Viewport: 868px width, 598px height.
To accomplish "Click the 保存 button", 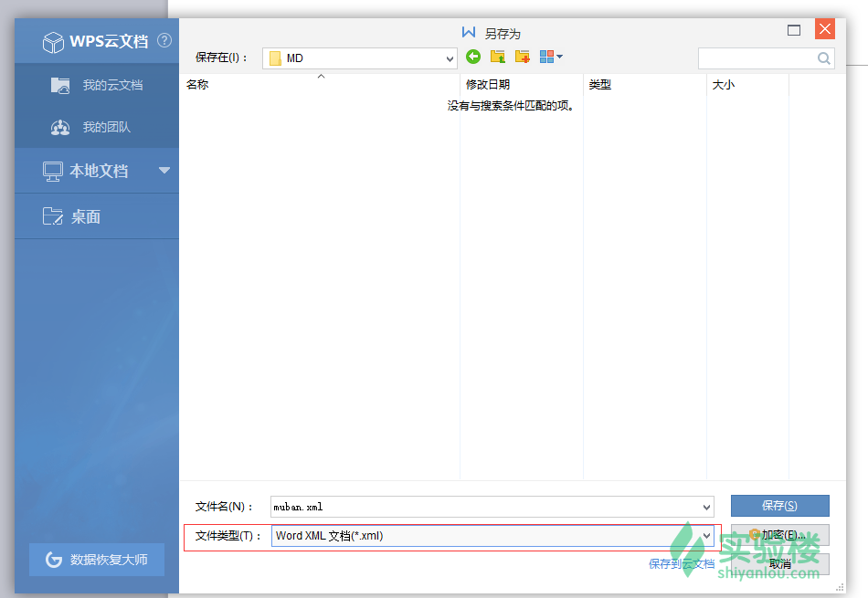I will 779,506.
